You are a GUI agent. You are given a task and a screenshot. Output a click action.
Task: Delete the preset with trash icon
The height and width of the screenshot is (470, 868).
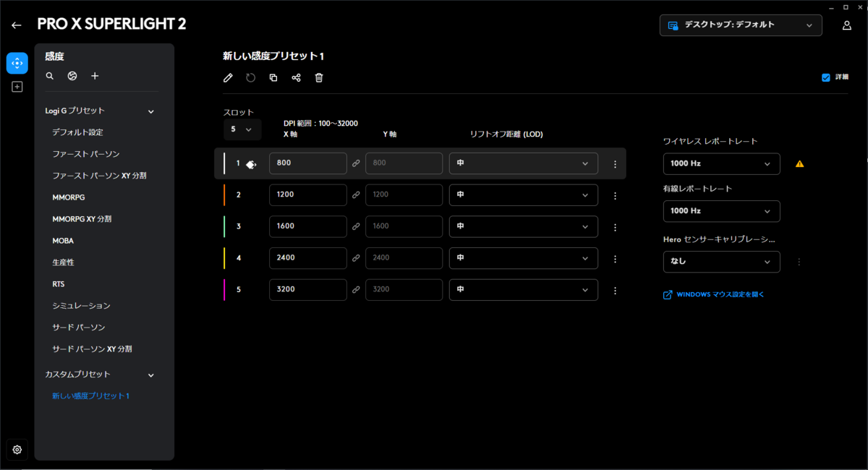click(x=319, y=77)
